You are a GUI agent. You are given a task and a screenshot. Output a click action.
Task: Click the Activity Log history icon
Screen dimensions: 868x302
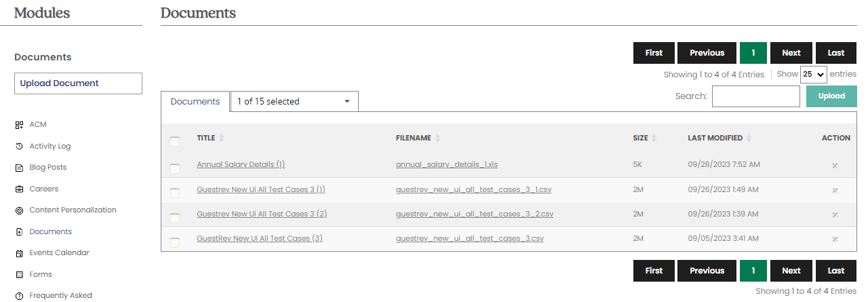(19, 146)
